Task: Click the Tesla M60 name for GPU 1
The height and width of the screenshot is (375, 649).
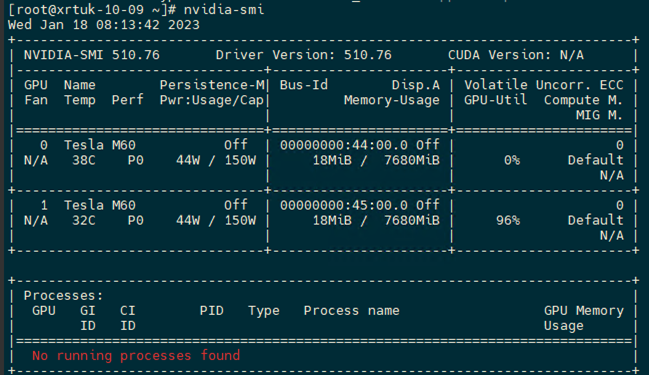Action: [x=100, y=205]
